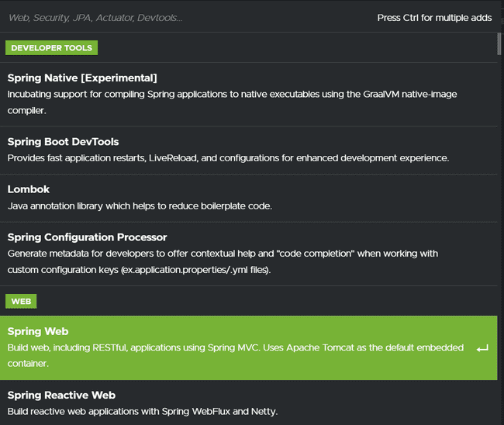Click the 'Press Ctrl for multiple adds' hint
This screenshot has height=425, width=504.
[434, 18]
